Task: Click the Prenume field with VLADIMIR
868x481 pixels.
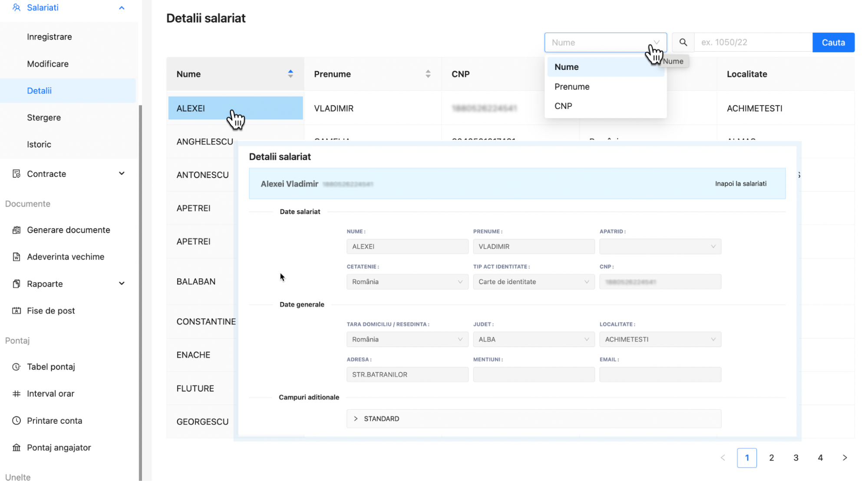Action: point(534,247)
